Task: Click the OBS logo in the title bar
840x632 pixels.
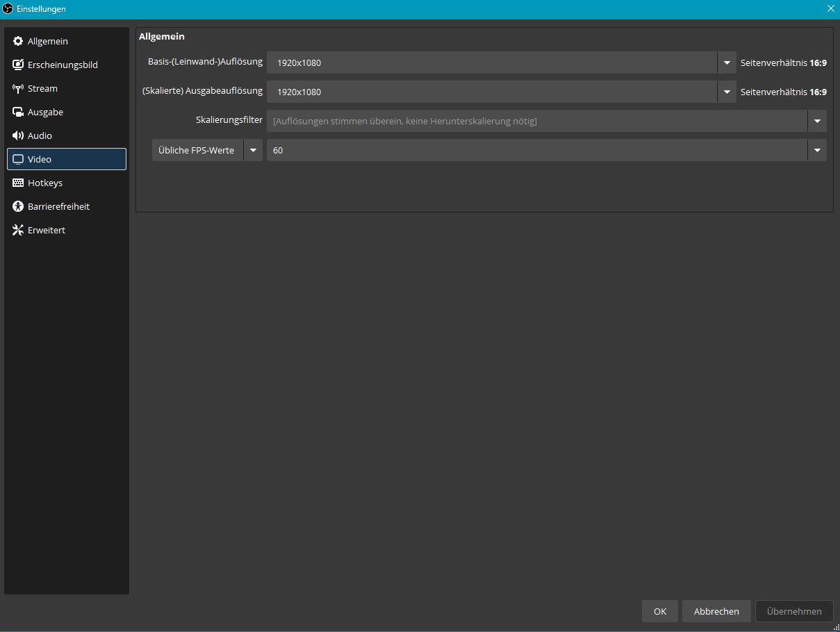Action: 8,8
